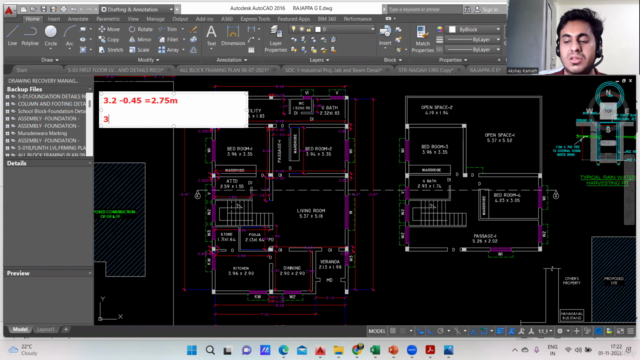Switch to ALL BLOCK FRAMING PLAN drawing tab
This screenshot has height=360, width=640.
[224, 70]
